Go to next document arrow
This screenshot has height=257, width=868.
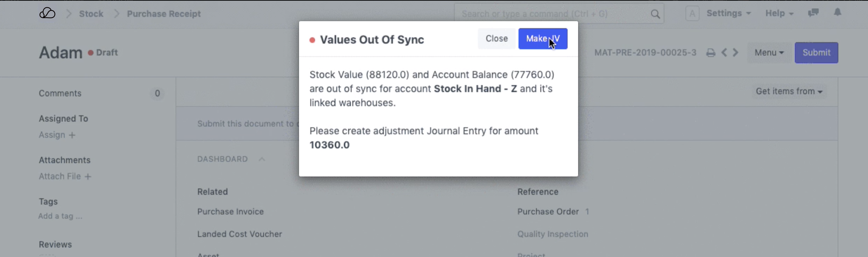click(x=736, y=53)
